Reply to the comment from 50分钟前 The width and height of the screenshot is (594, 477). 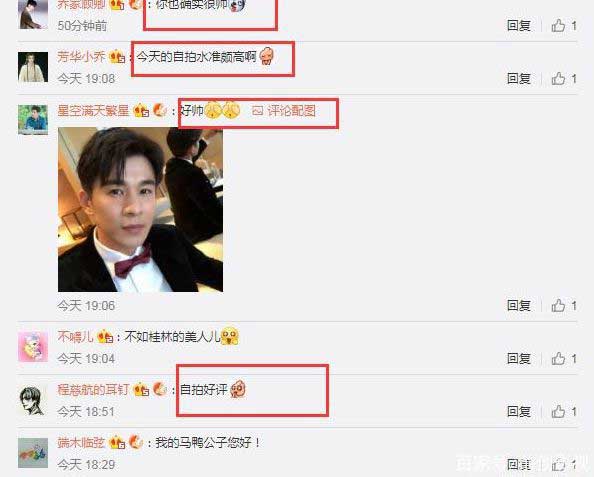(x=519, y=26)
